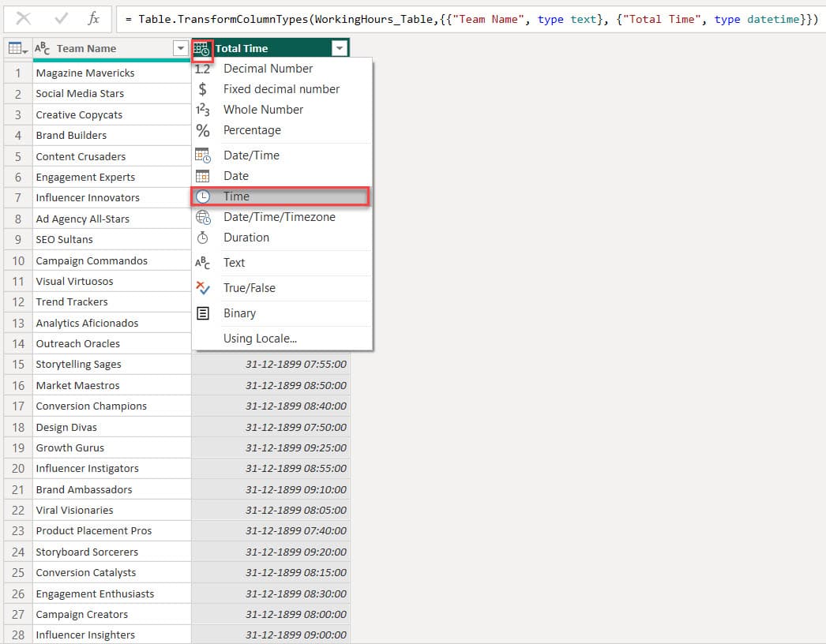Select the Total Time column header
826x644 pixels.
tap(271, 48)
